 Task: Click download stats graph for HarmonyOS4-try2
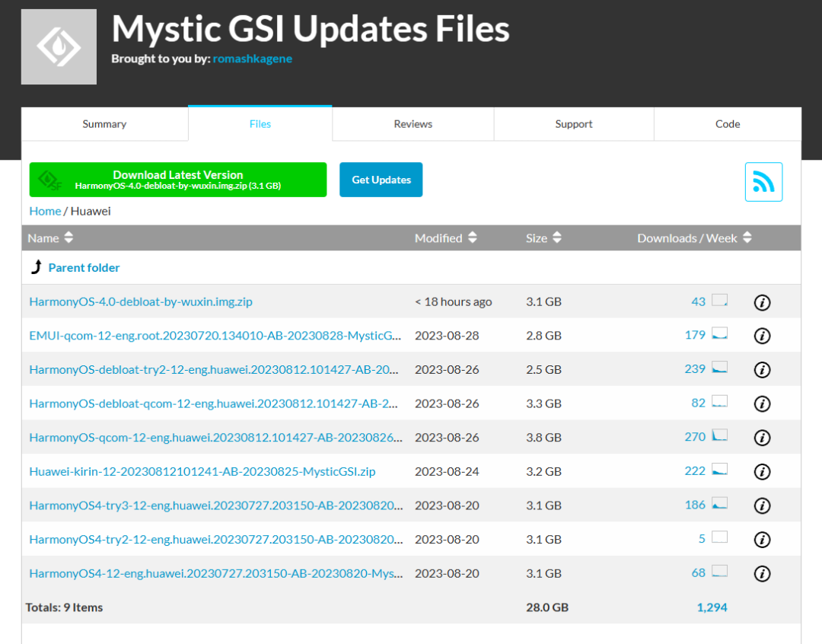719,538
